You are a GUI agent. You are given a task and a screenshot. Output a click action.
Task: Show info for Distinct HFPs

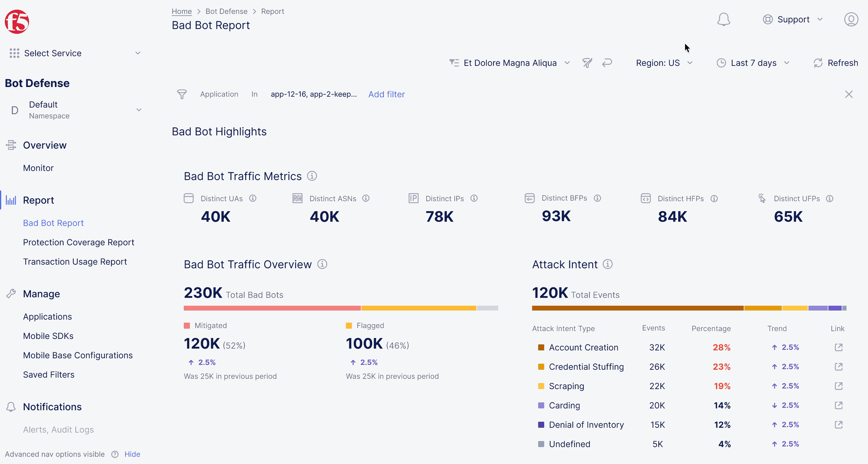pos(714,199)
